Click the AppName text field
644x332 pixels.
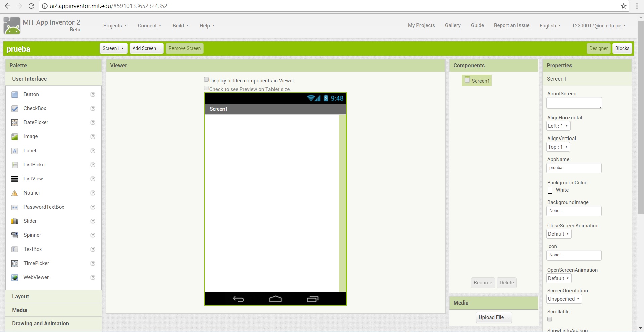574,168
